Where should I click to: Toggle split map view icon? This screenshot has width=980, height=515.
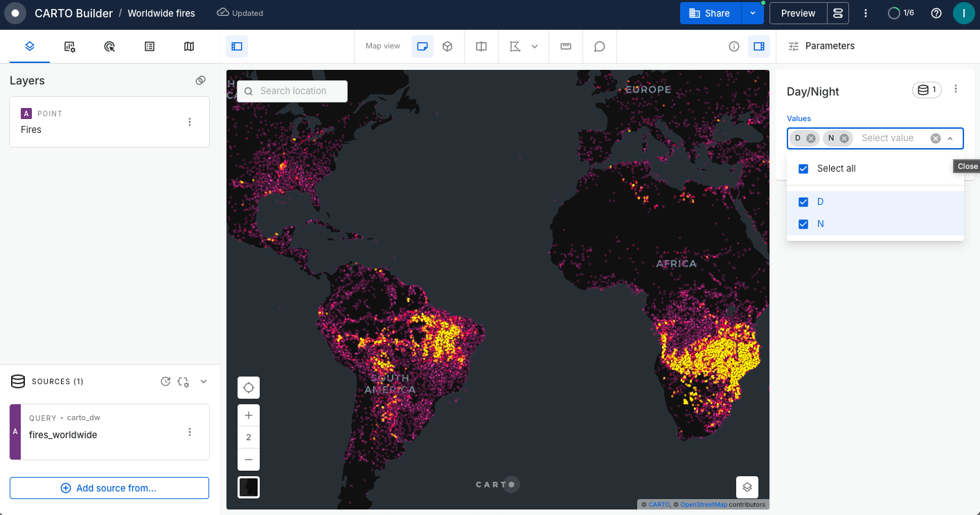coord(481,46)
